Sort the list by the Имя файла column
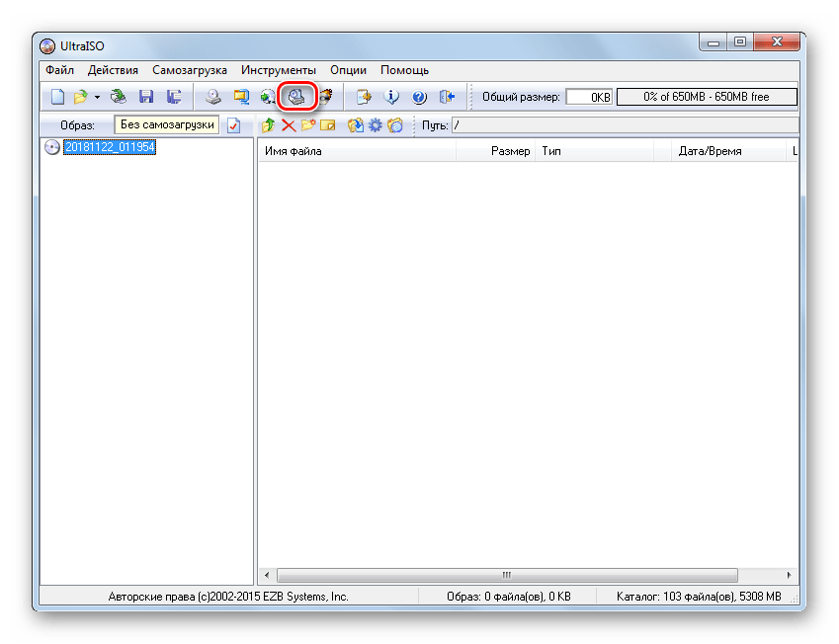Image resolution: width=839 pixels, height=644 pixels. pyautogui.click(x=356, y=151)
